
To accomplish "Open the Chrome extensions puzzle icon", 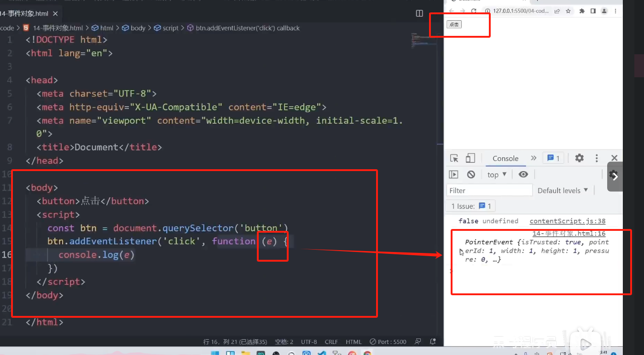I will (x=582, y=11).
